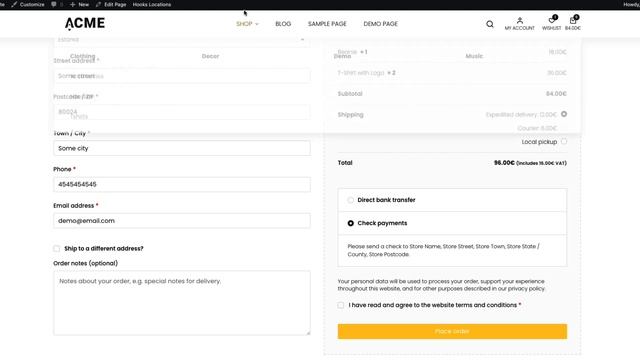
Task: Go to the Blog page
Action: [x=283, y=24]
